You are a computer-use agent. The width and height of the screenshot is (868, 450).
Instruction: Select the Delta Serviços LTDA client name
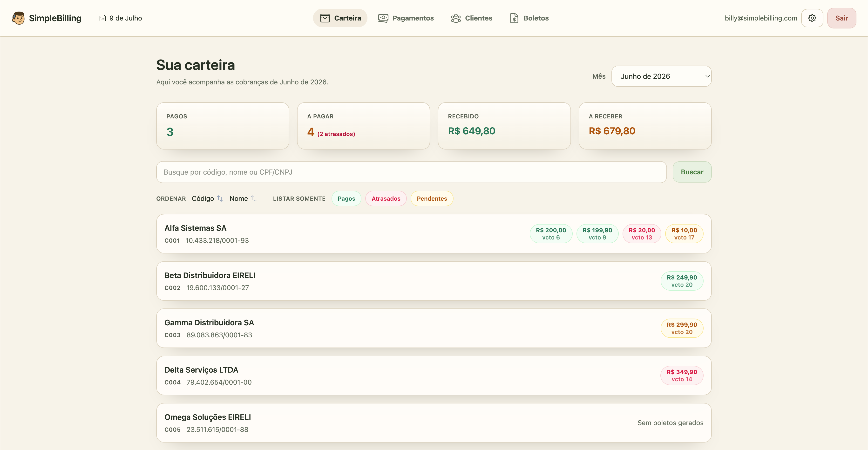click(201, 370)
